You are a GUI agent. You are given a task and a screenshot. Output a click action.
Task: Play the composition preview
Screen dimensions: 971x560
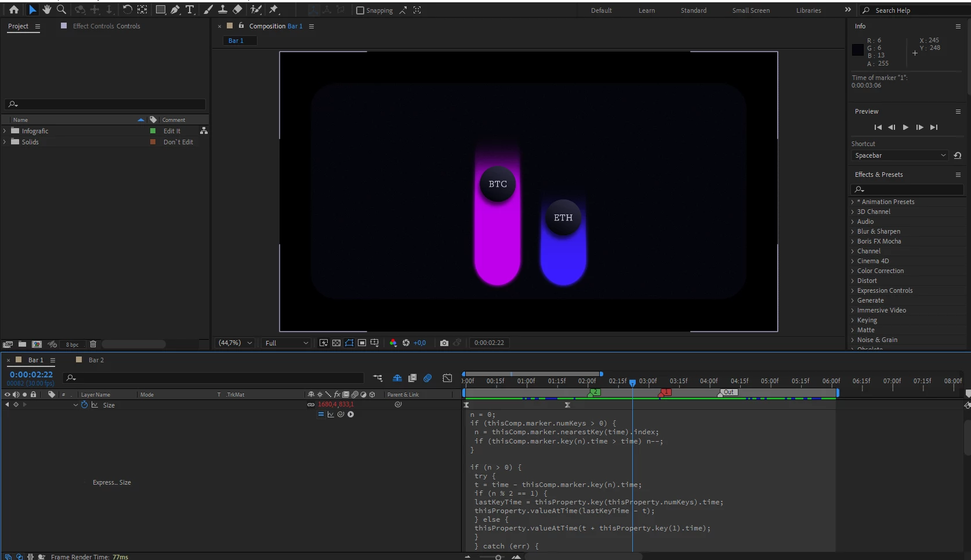pos(905,127)
